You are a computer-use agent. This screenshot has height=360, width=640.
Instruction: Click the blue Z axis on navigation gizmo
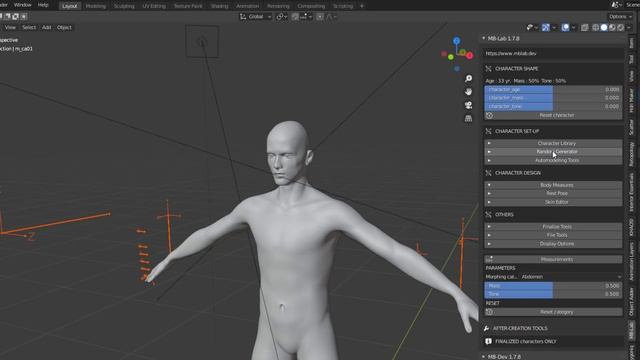pos(457,41)
